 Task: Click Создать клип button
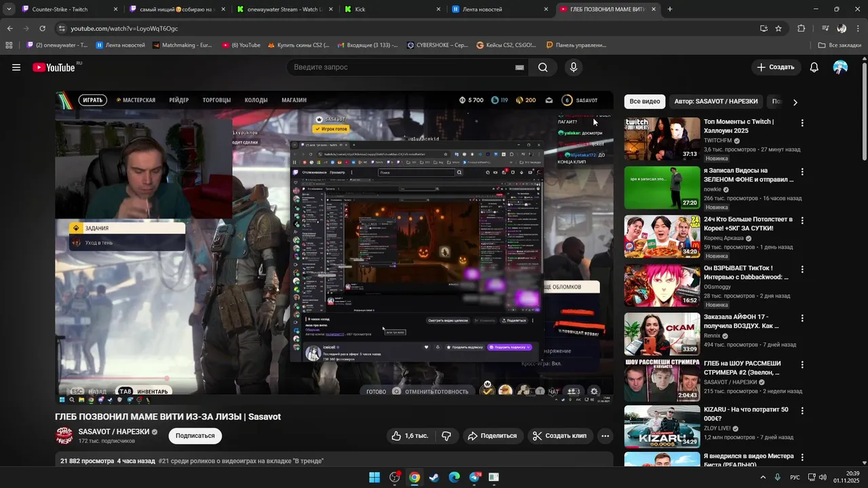(x=559, y=436)
